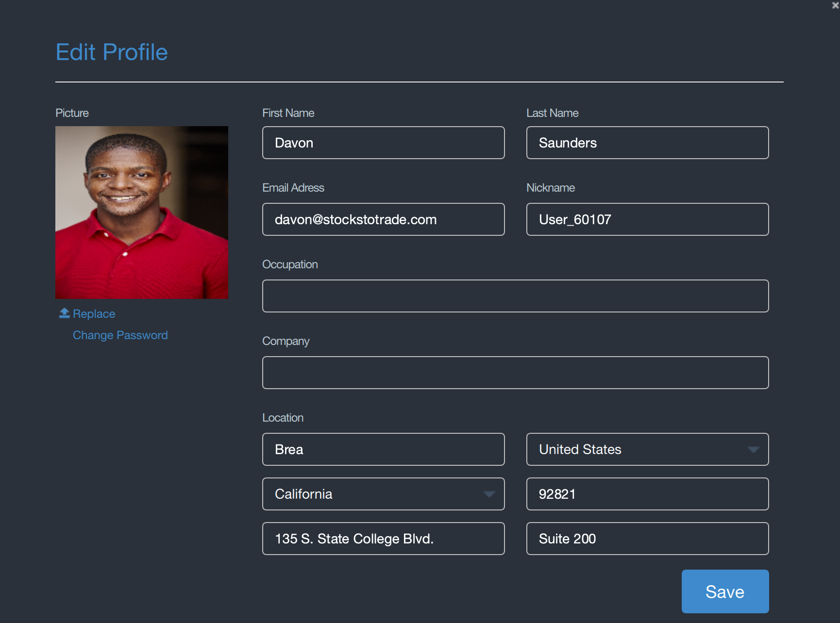The height and width of the screenshot is (623, 840).
Task: Click the upload icon beside Replace
Action: (x=64, y=313)
